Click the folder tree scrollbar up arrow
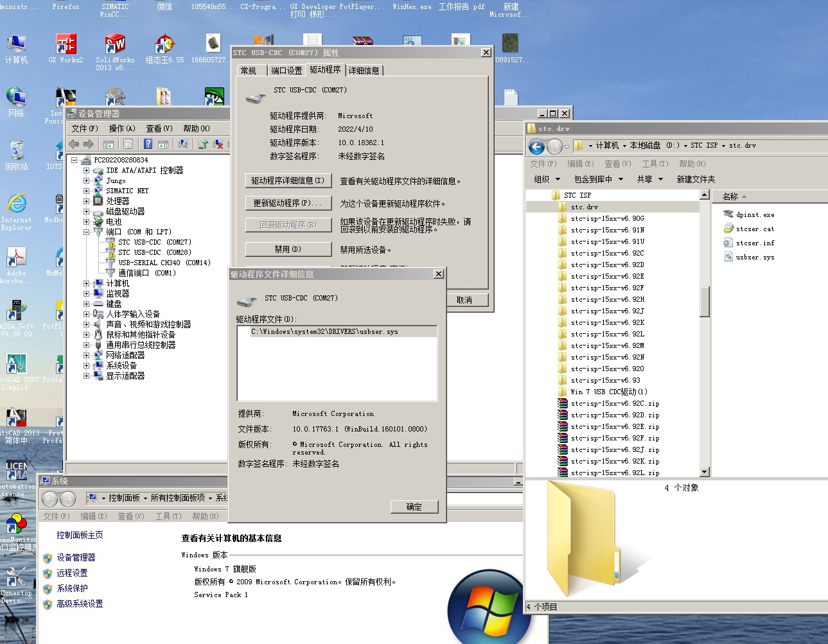The image size is (828, 644). tap(705, 195)
